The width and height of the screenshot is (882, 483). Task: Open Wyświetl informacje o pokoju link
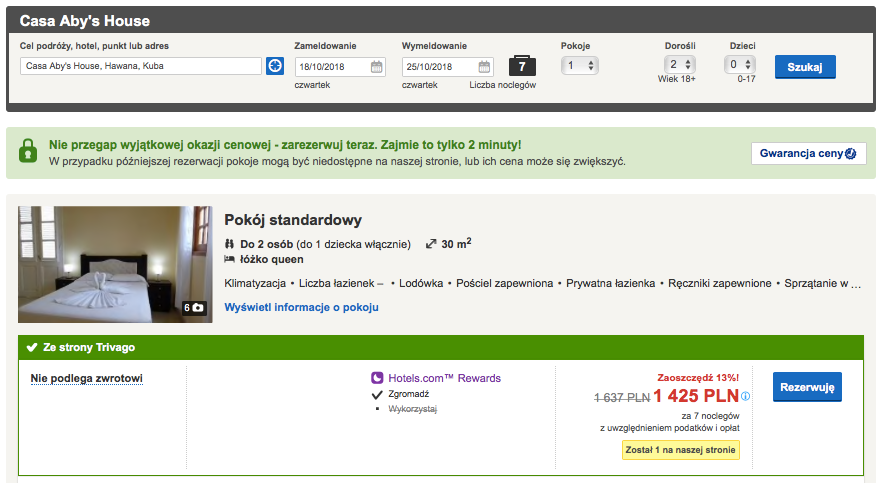coord(302,307)
